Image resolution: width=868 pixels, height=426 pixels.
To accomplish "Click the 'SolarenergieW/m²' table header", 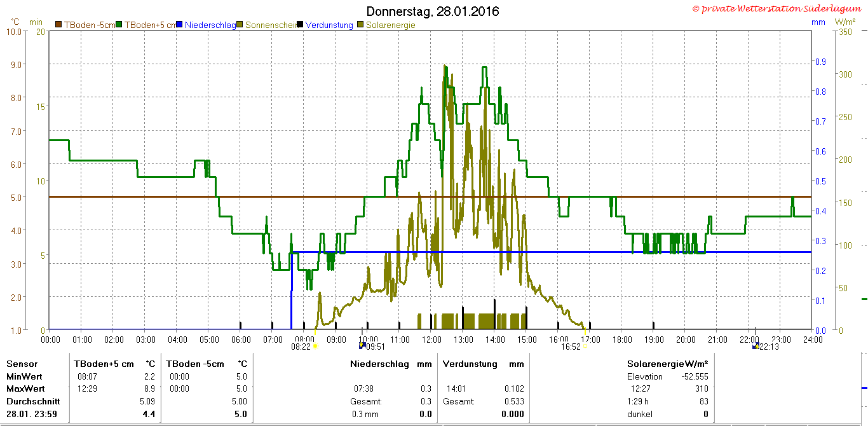I will pos(668,364).
